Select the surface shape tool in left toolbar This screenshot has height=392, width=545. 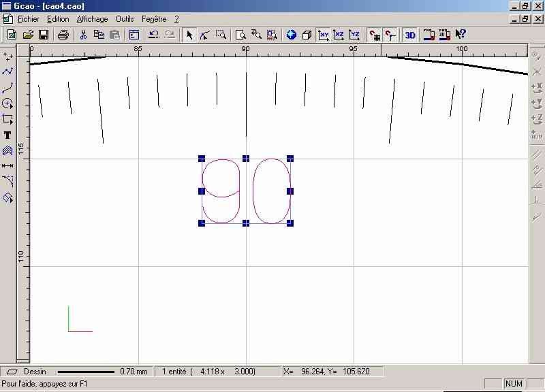(x=7, y=197)
